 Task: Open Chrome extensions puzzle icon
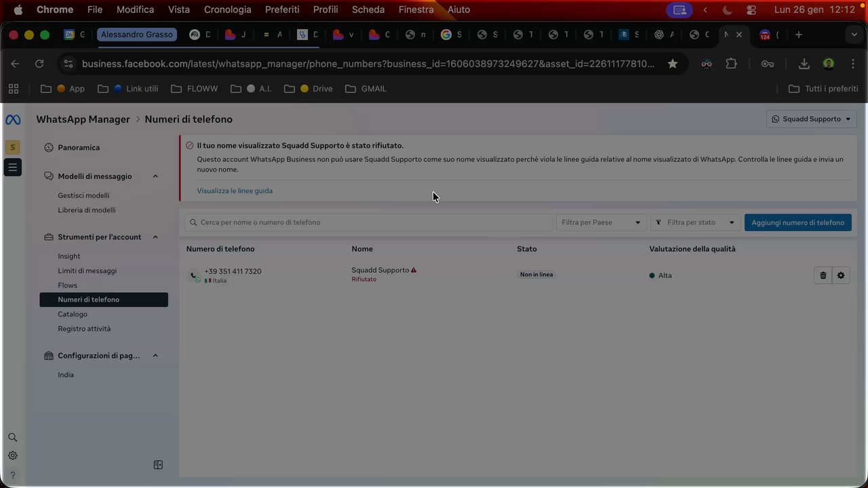[x=731, y=64]
